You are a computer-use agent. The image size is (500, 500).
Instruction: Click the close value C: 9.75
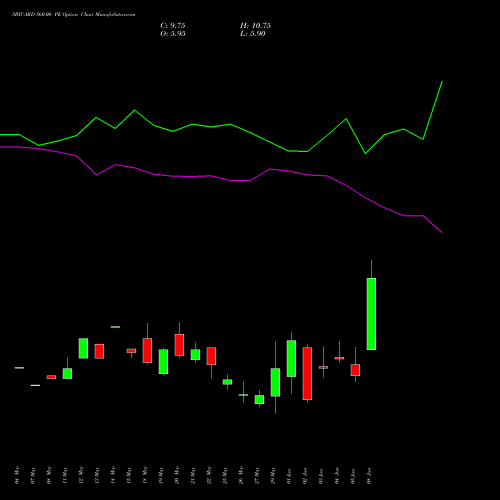tap(173, 26)
